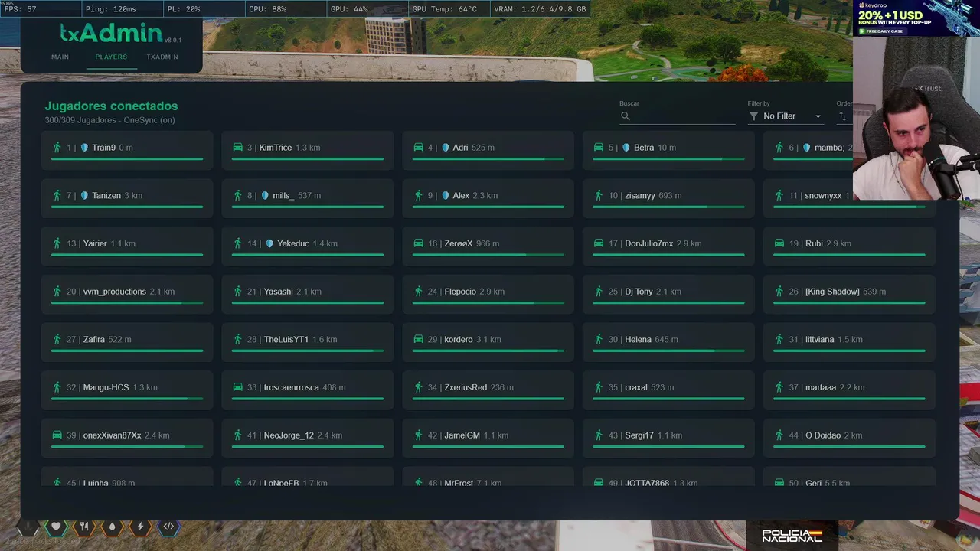Click walking icon on Zafira card

click(57, 339)
